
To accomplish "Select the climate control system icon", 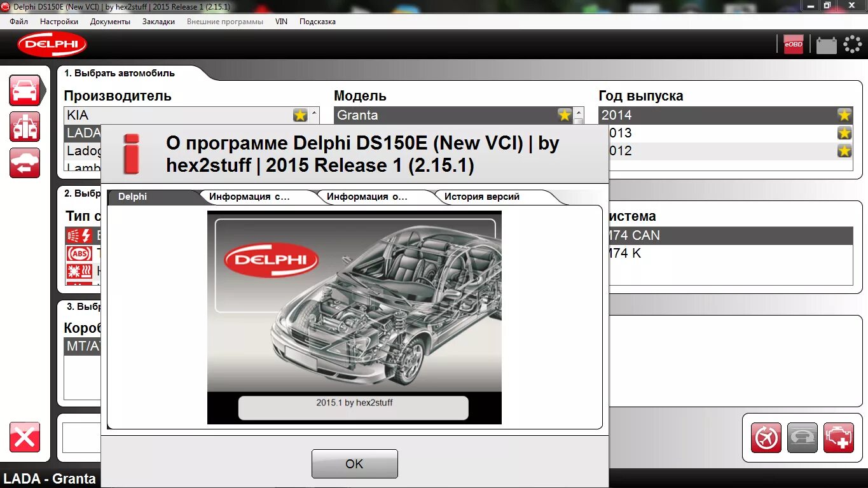I will [x=79, y=272].
